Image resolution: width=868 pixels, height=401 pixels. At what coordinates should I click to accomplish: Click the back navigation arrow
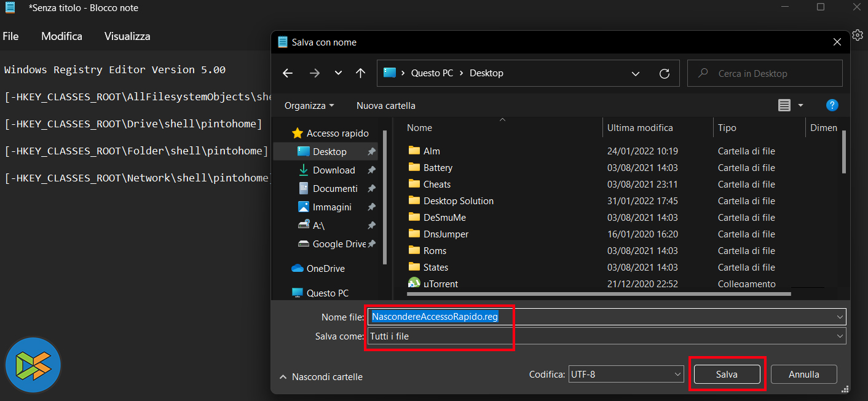[288, 73]
